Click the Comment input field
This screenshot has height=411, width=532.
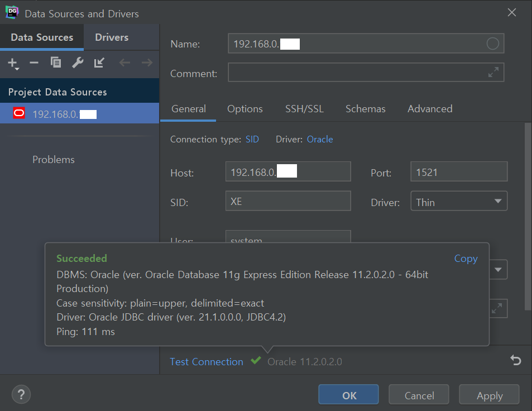pos(366,72)
